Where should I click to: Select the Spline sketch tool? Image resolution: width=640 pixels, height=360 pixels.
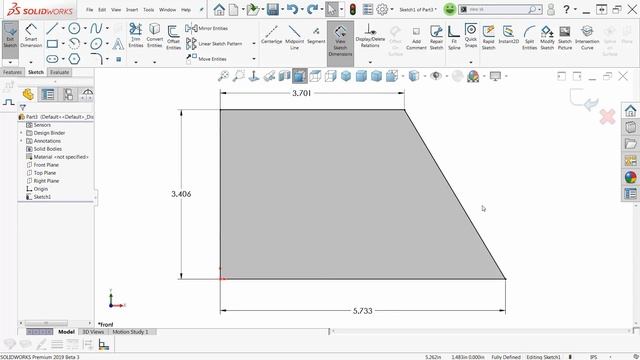click(96, 28)
